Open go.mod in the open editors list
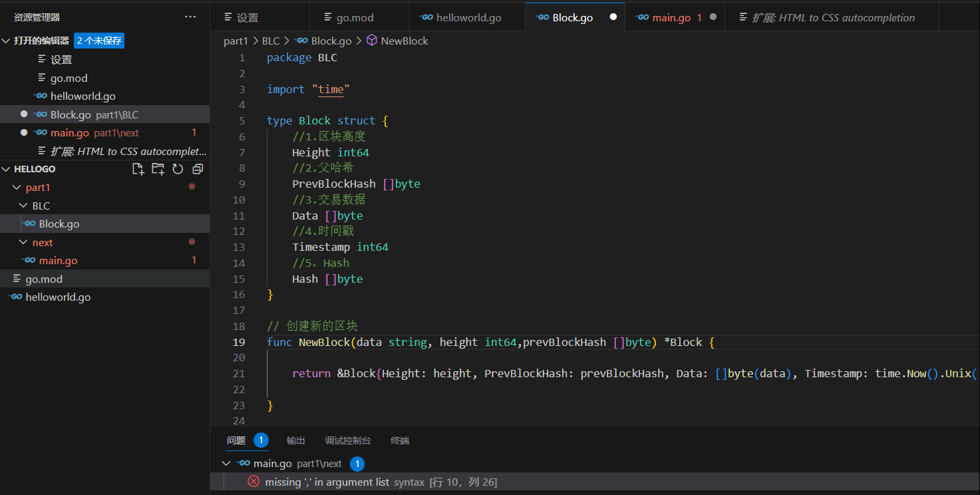This screenshot has height=495, width=980. click(104, 78)
